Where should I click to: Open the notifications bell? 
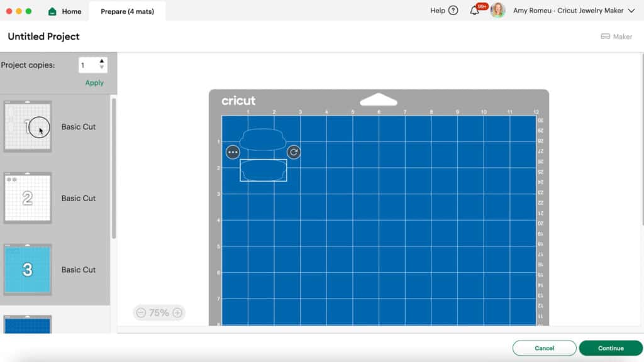point(475,11)
